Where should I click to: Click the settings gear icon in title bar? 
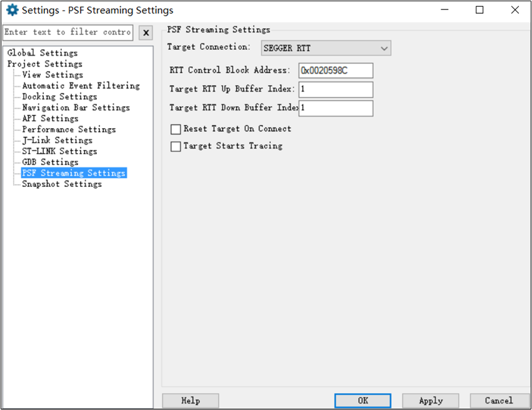[x=12, y=11]
